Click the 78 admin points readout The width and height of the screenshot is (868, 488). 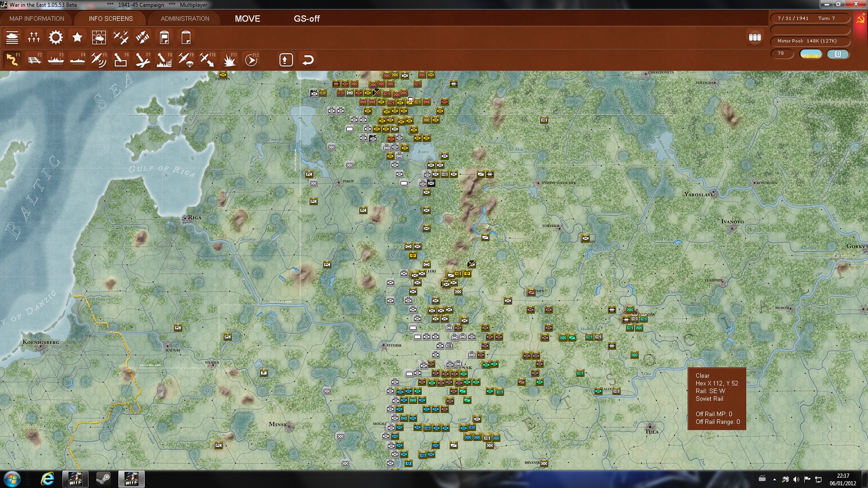point(782,54)
